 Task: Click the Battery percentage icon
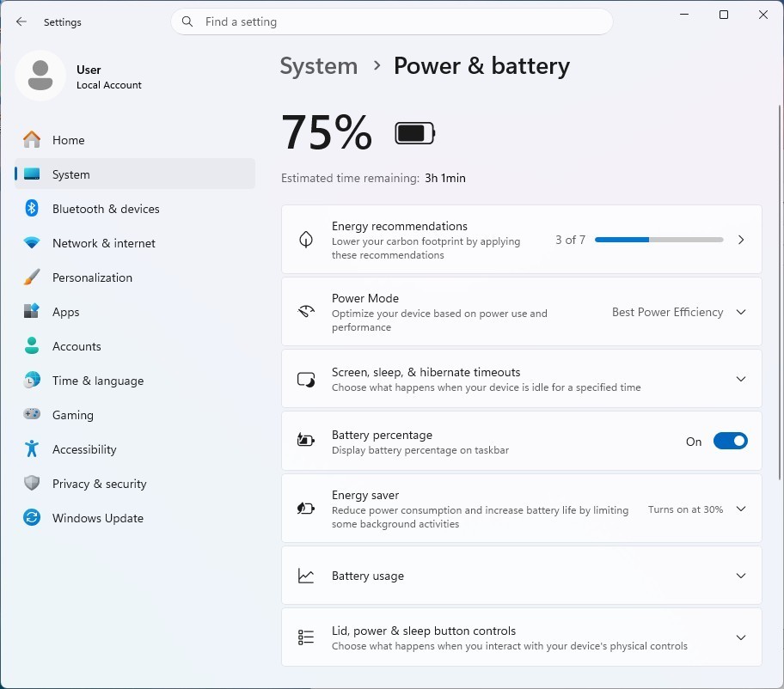pos(305,440)
